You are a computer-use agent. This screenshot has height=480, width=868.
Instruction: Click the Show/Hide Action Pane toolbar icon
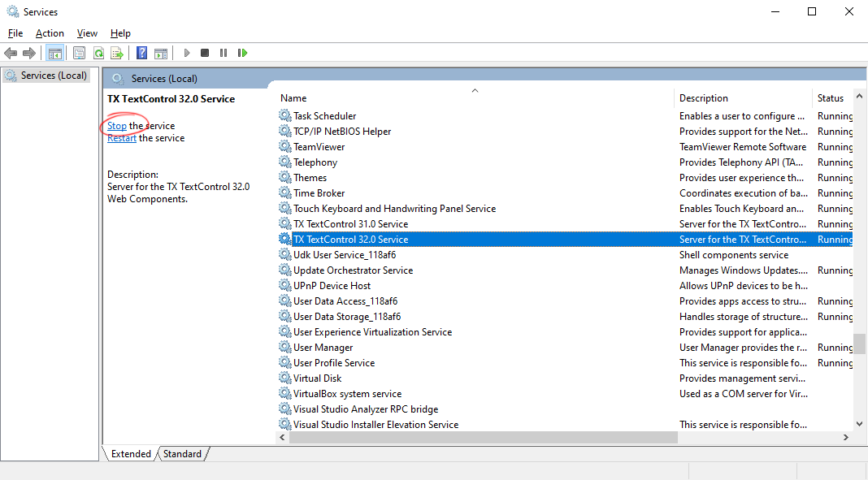pos(161,54)
